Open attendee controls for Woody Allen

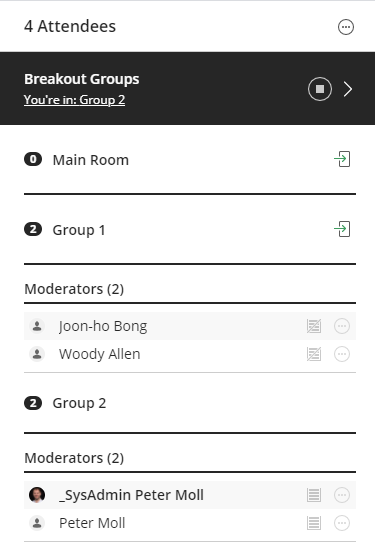342,354
